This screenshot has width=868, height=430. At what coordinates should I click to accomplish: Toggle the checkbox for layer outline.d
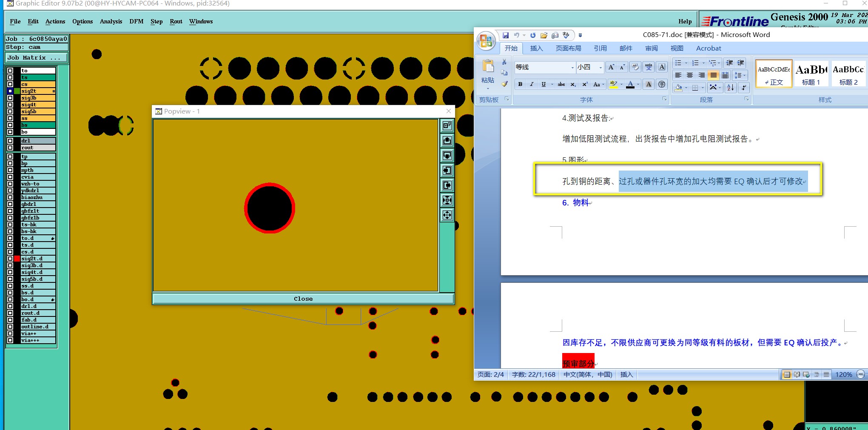point(10,327)
